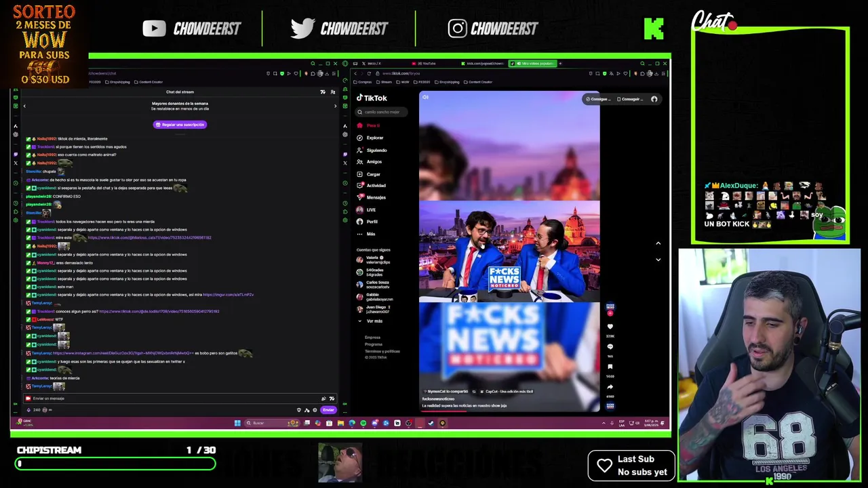868x488 pixels.
Task: Bookmark the TikTok video
Action: [x=610, y=367]
